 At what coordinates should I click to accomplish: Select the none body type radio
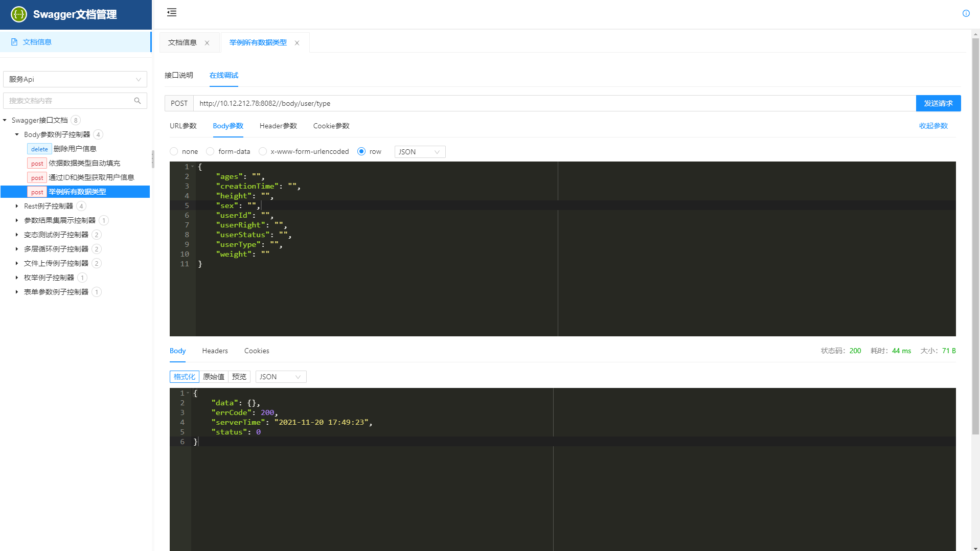tap(174, 151)
